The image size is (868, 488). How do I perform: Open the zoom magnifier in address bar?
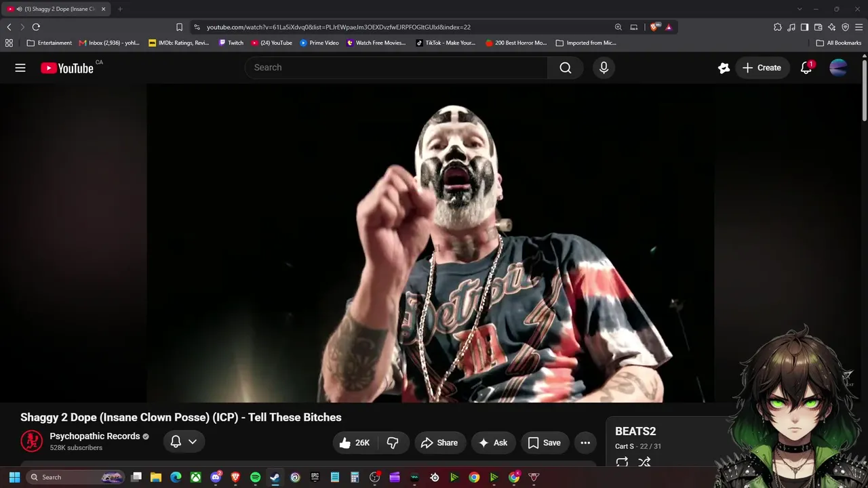pos(618,27)
